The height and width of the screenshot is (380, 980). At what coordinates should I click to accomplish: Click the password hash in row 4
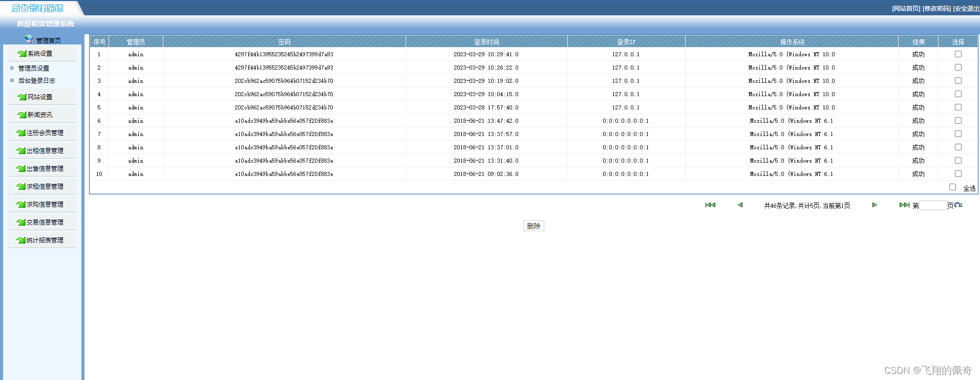284,94
